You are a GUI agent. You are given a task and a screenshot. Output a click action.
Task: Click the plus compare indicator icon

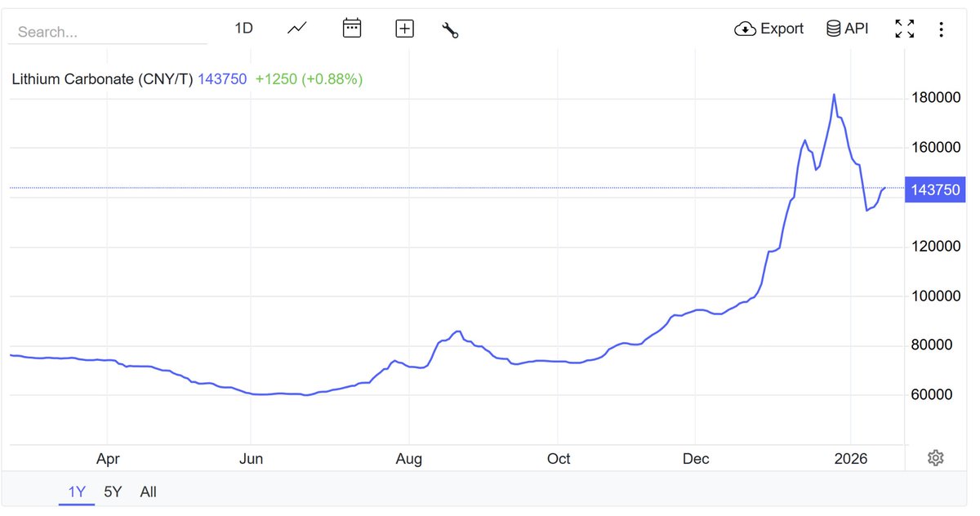(404, 29)
